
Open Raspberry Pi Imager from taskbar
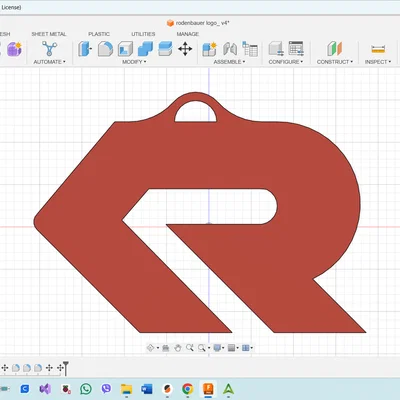[x=66, y=389]
